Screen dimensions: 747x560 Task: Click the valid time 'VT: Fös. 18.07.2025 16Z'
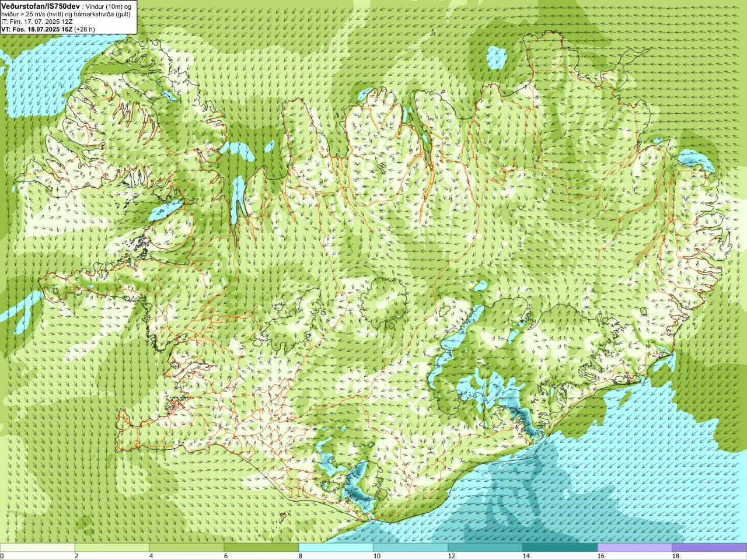[x=37, y=29]
